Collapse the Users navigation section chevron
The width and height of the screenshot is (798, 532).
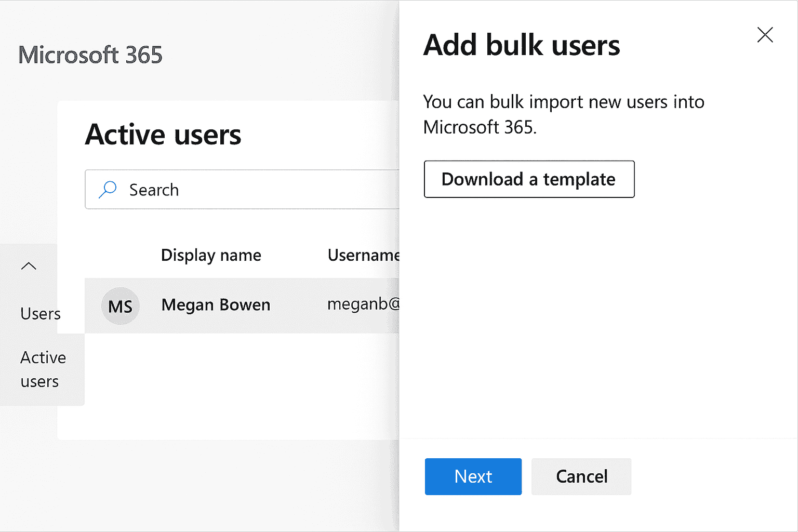coord(29,266)
